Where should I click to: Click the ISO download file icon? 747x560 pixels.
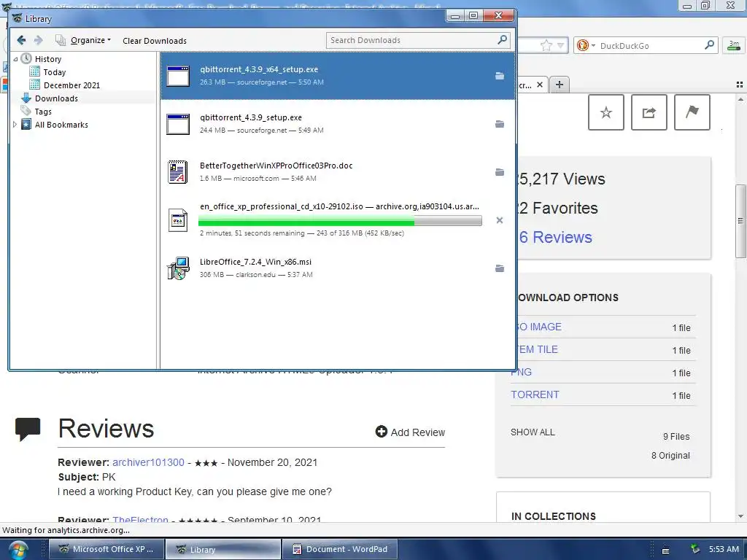178,220
